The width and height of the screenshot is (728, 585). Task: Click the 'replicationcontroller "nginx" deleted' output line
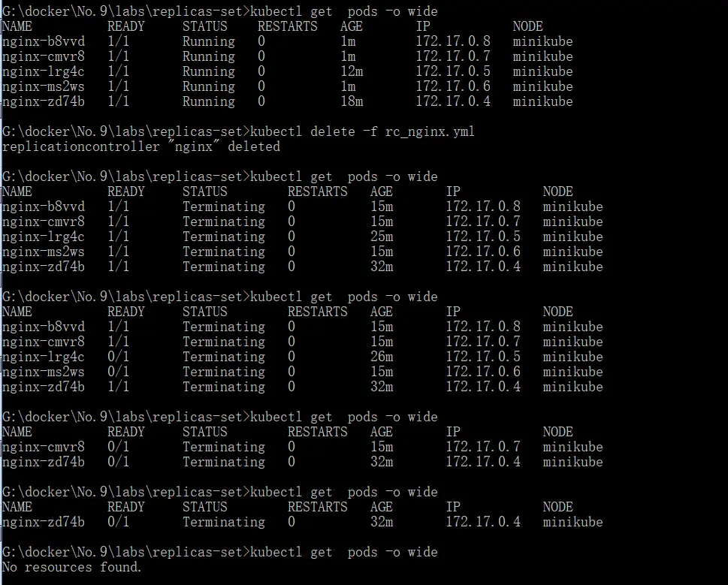coord(141,146)
